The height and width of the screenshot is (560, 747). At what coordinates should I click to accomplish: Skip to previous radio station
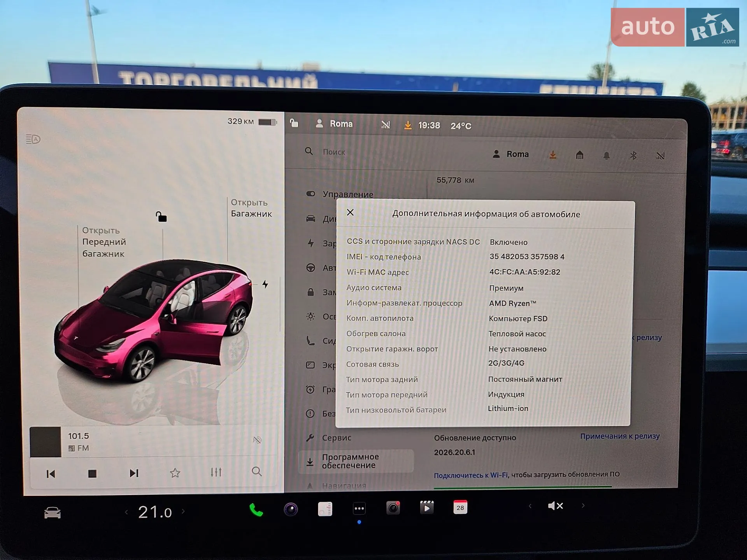click(x=51, y=474)
